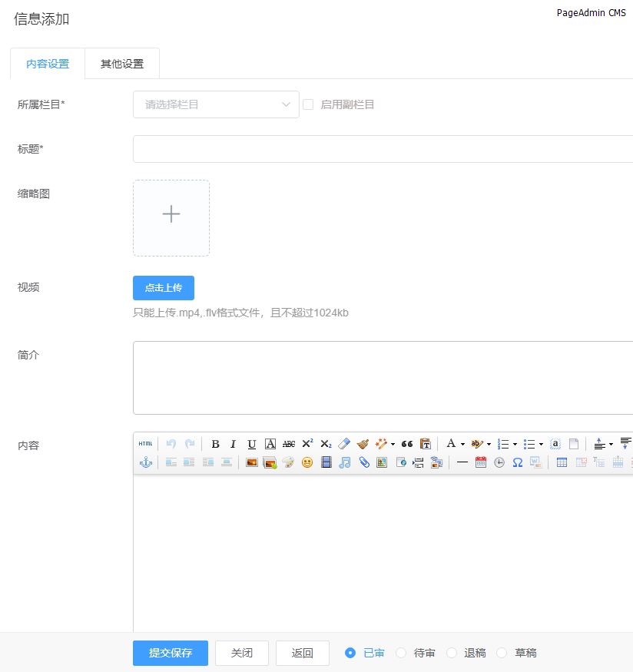This screenshot has height=672, width=633.
Task: Click the superscript icon
Action: tap(307, 444)
